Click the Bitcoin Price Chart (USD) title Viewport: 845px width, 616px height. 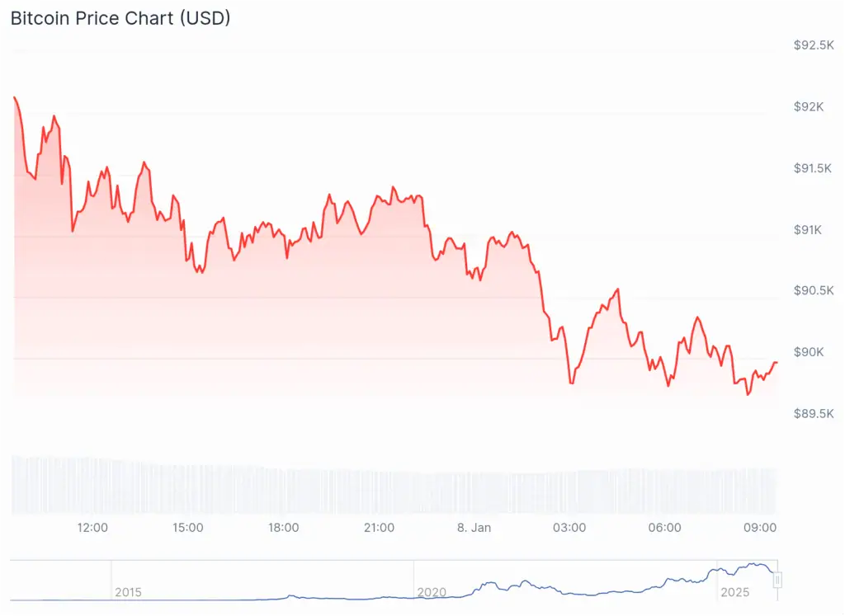(x=120, y=18)
